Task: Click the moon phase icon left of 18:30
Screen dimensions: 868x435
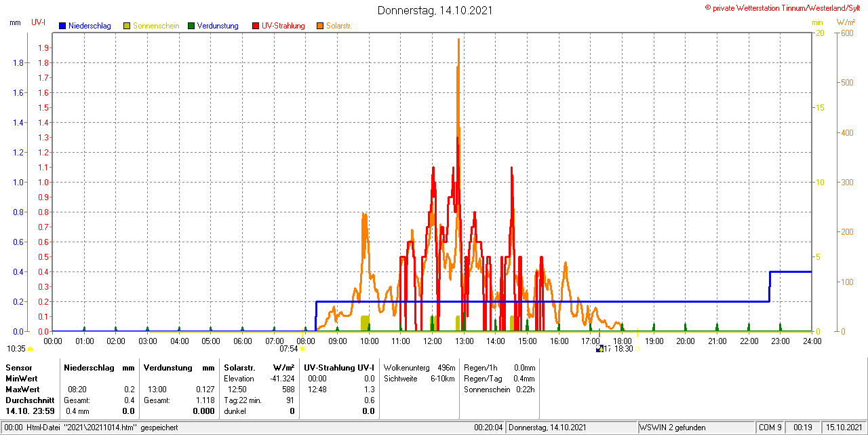Action: point(599,349)
